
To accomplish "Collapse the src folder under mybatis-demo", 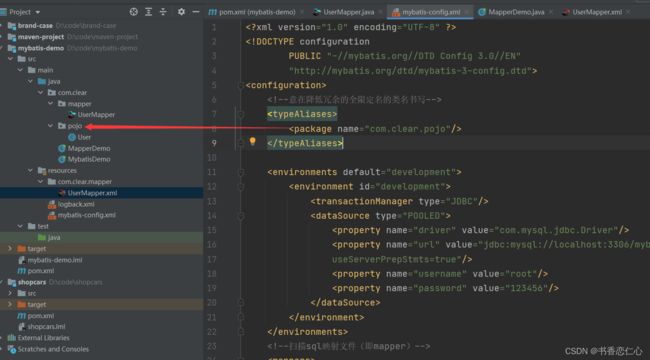I will (x=10, y=59).
